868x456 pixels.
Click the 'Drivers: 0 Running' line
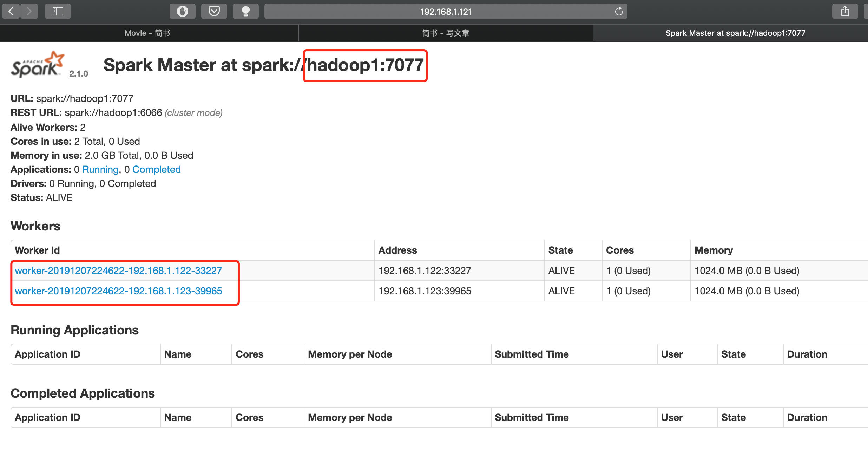(x=83, y=183)
